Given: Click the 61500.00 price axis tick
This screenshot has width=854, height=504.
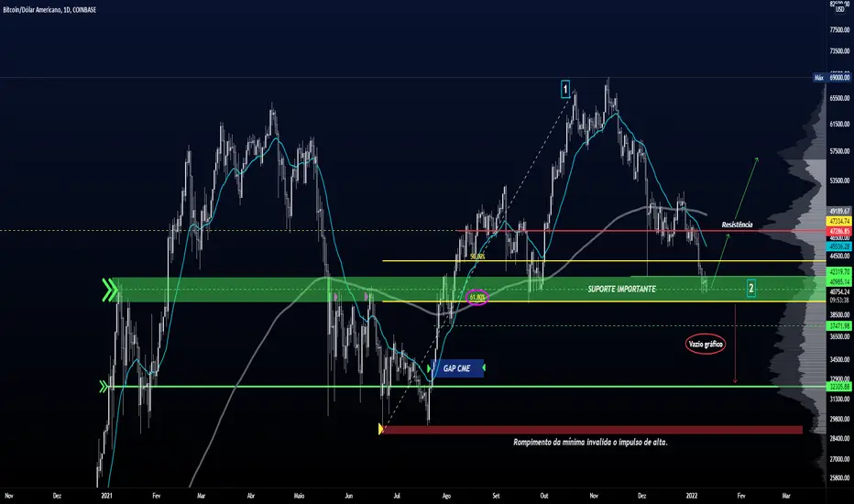Looking at the screenshot, I should click(x=839, y=125).
